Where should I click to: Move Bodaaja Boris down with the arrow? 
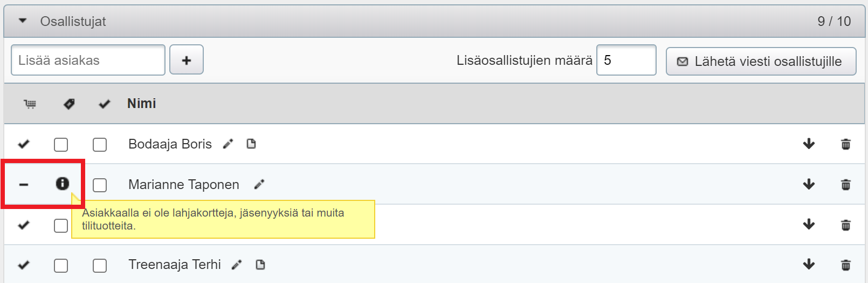(809, 144)
